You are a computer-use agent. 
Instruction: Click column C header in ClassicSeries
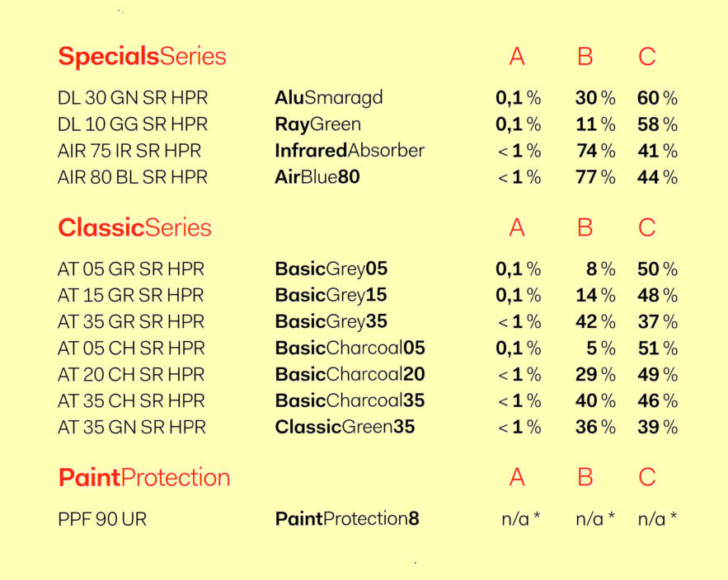click(x=646, y=228)
